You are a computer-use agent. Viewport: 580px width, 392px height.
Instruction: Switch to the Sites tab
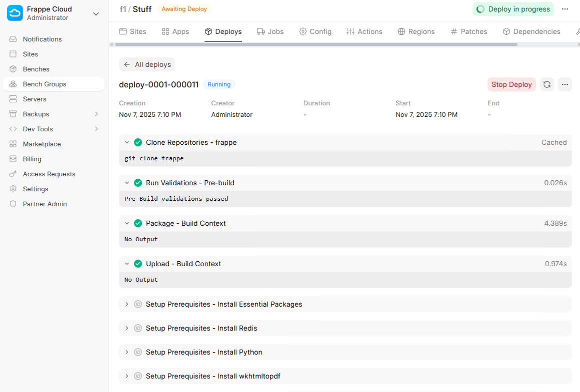(x=133, y=31)
